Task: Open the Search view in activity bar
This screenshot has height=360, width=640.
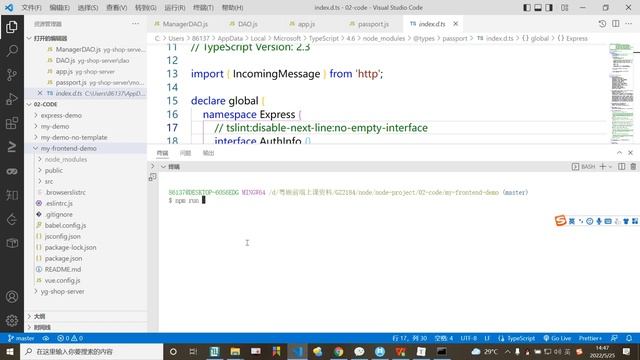Action: coord(12,51)
